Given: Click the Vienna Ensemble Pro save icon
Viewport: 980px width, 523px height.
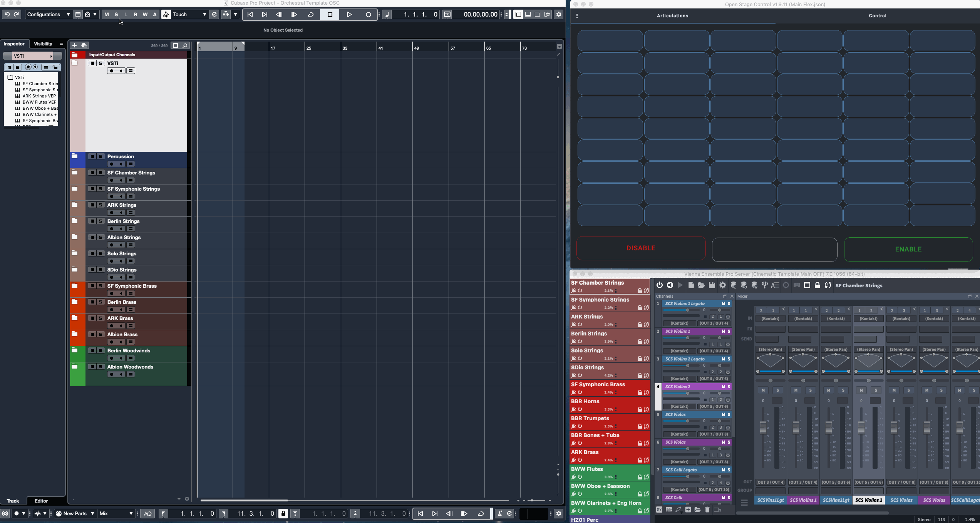Looking at the screenshot, I should click(712, 285).
